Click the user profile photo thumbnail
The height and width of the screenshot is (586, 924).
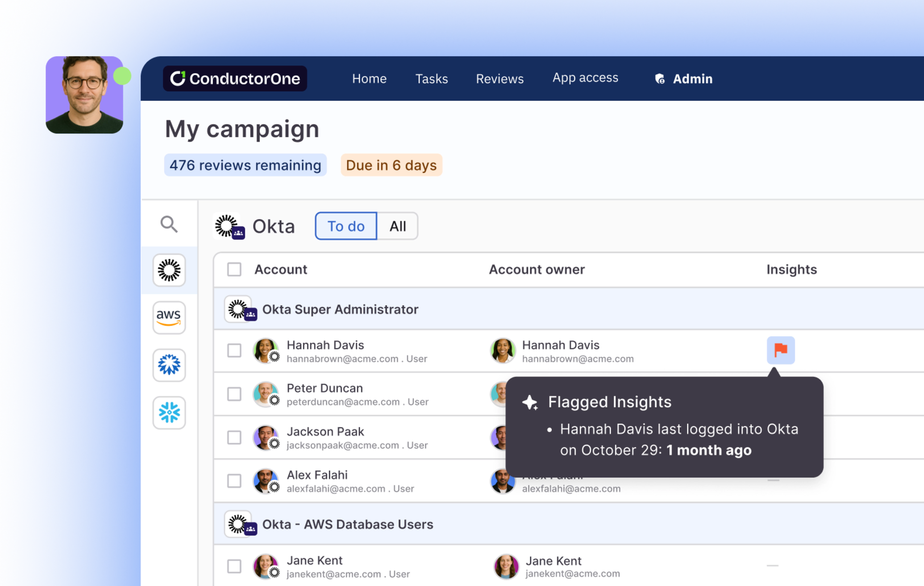pyautogui.click(x=85, y=95)
